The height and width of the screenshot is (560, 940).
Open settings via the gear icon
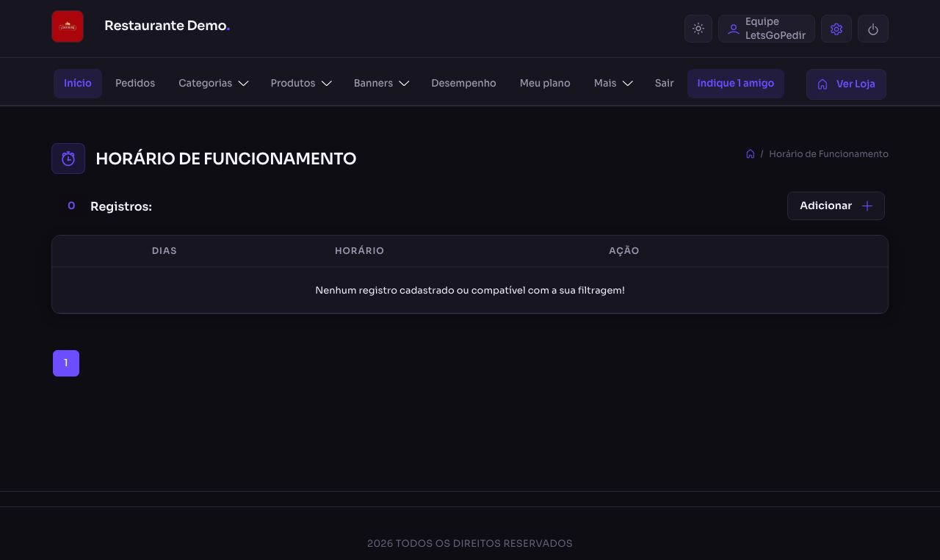[x=836, y=29]
